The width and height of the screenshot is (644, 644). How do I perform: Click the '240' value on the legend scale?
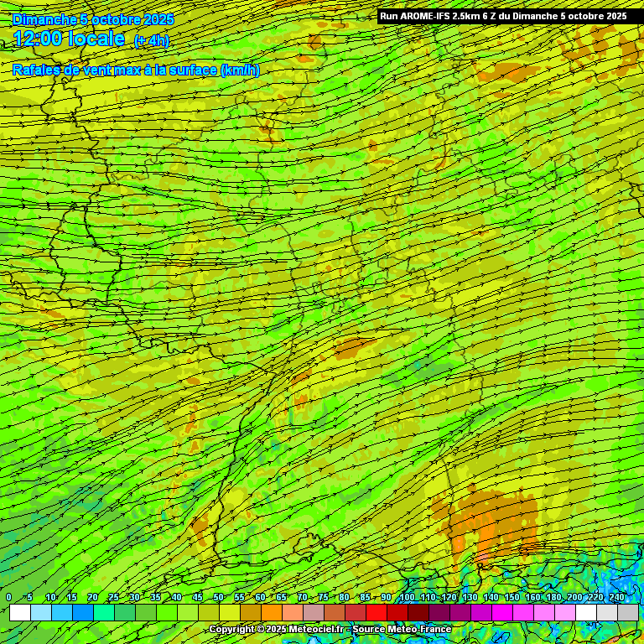pyautogui.click(x=617, y=597)
